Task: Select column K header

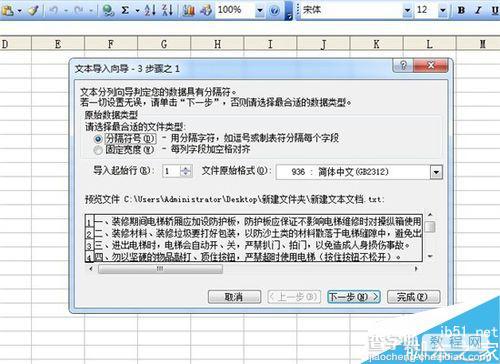Action: coord(377,44)
